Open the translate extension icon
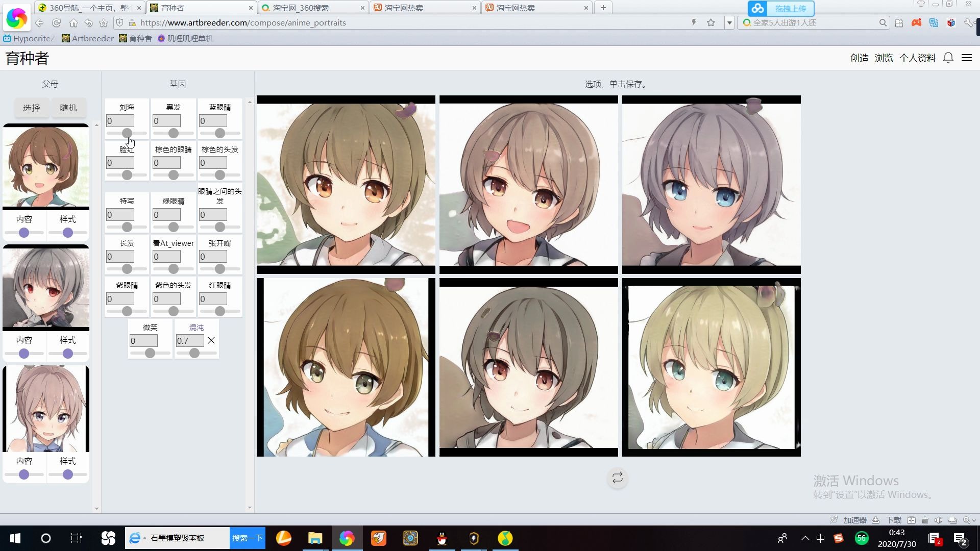This screenshot has width=980, height=551. point(934,23)
